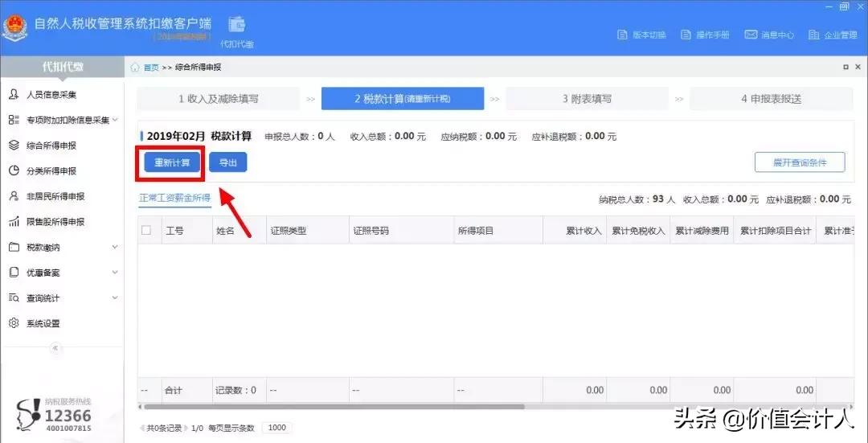Click the 累计减除费用 column header
868x443 pixels.
(702, 231)
